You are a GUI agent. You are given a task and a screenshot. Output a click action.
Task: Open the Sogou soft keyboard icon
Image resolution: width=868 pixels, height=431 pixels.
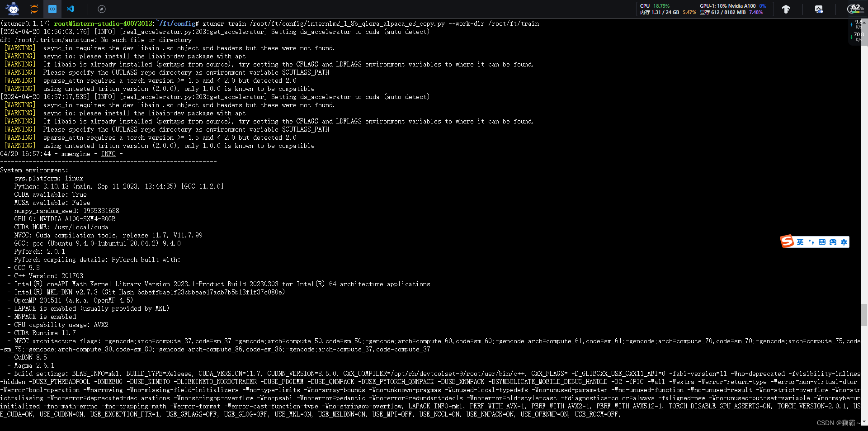point(822,242)
